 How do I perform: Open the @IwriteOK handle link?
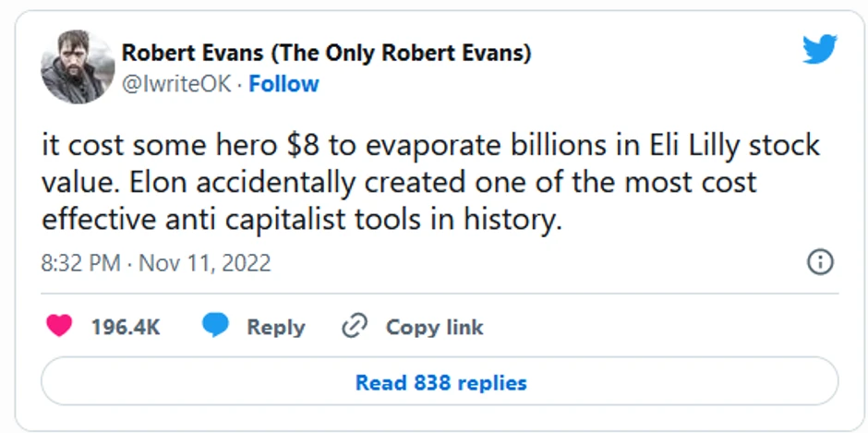(175, 84)
